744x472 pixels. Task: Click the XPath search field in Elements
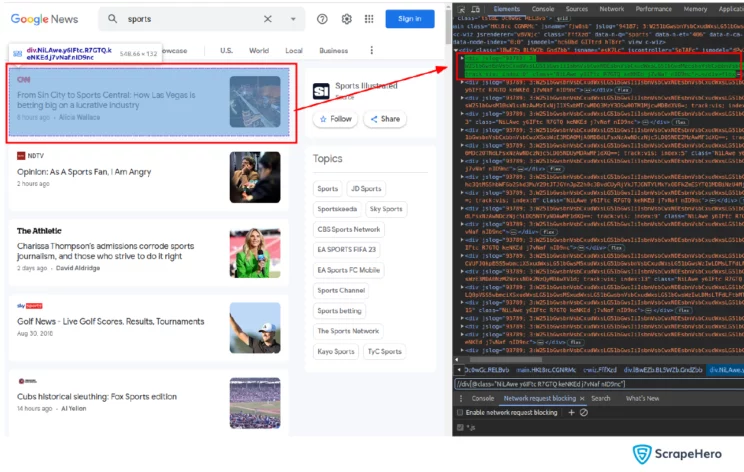point(599,384)
